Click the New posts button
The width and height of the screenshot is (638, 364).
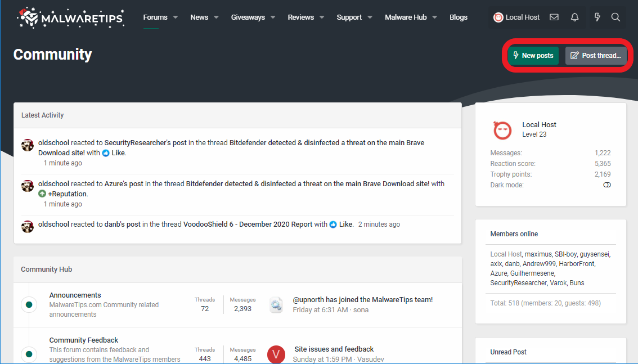point(533,56)
